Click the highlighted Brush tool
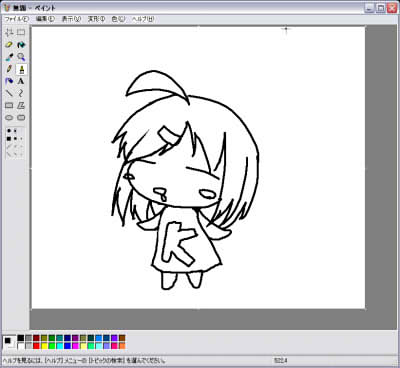Image resolution: width=400 pixels, height=368 pixels. click(x=21, y=69)
